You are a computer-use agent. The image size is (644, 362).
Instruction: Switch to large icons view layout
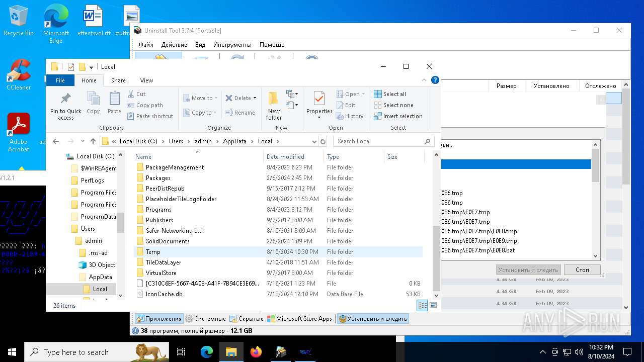tap(433, 305)
